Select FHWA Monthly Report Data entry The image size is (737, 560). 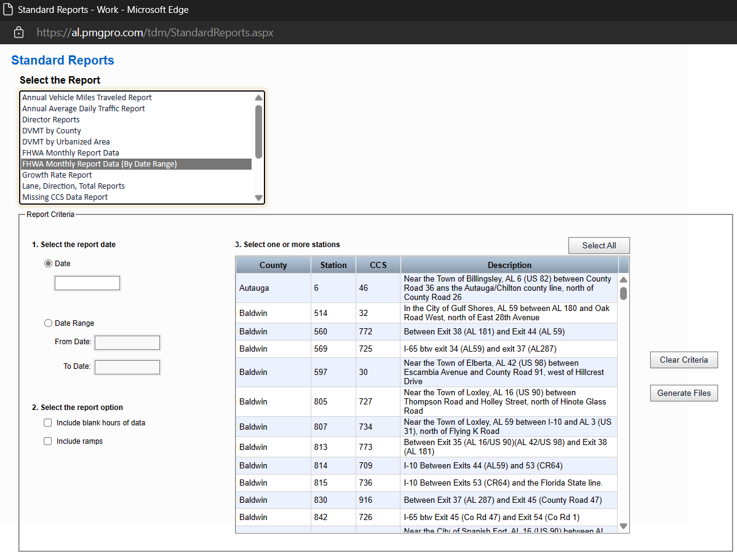click(137, 152)
